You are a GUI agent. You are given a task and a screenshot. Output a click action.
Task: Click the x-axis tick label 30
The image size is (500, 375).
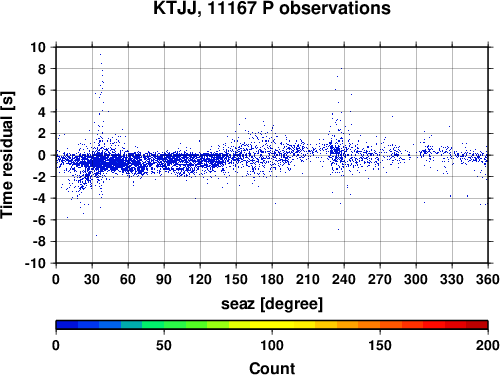92,279
